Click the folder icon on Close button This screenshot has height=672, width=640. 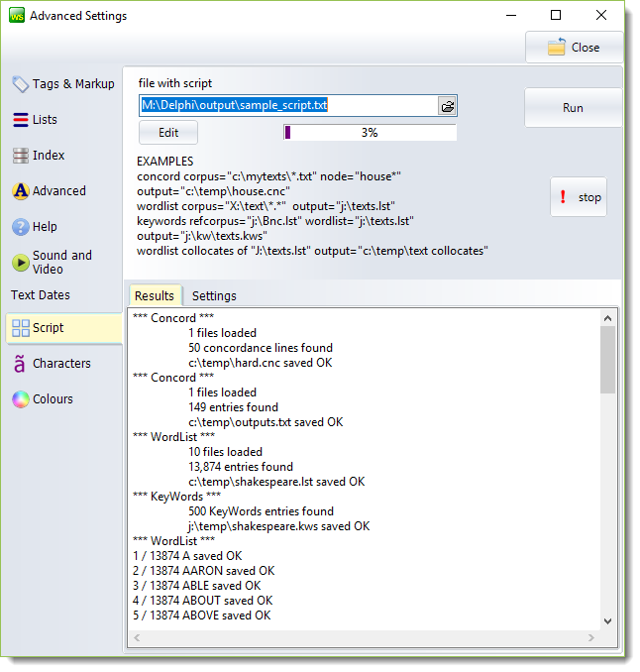557,47
